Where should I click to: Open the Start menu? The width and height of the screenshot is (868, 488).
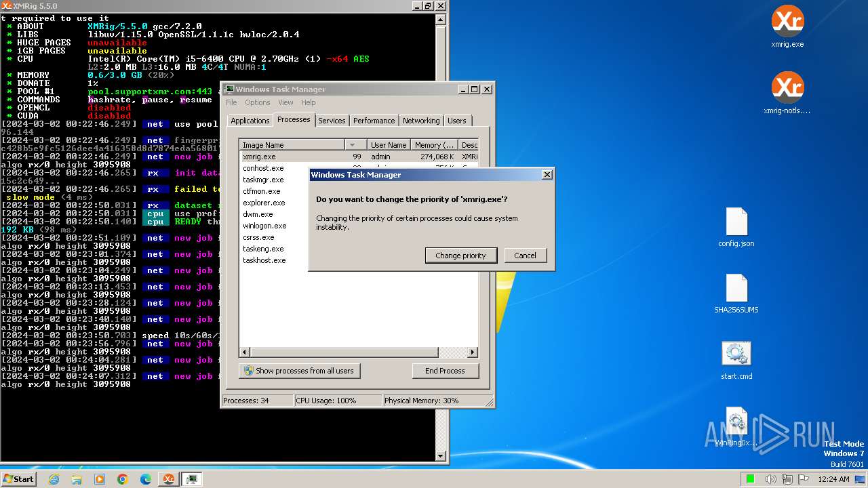click(x=18, y=479)
